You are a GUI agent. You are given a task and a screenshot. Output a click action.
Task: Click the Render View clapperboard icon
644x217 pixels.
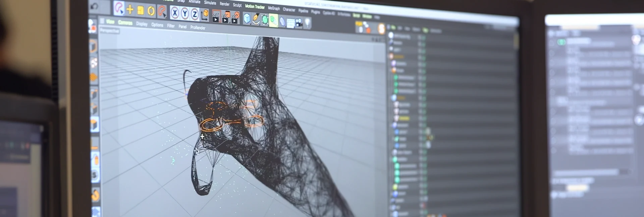point(216,16)
